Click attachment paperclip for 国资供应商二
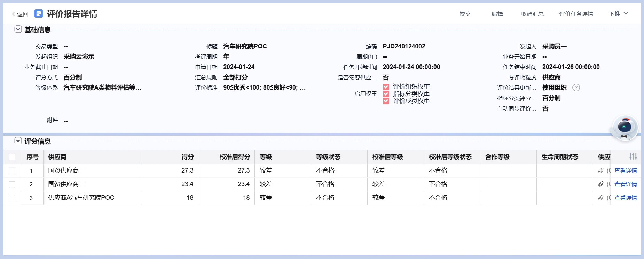 (x=601, y=184)
